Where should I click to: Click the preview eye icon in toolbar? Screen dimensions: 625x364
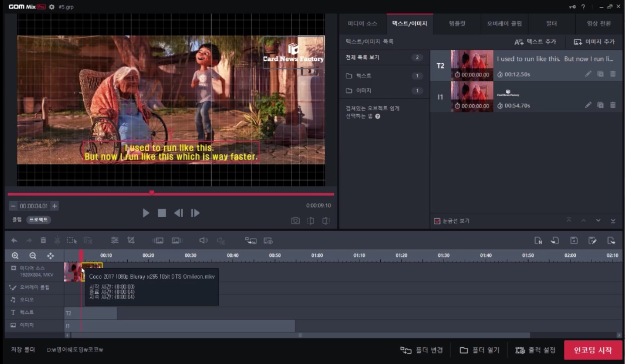pos(268,240)
